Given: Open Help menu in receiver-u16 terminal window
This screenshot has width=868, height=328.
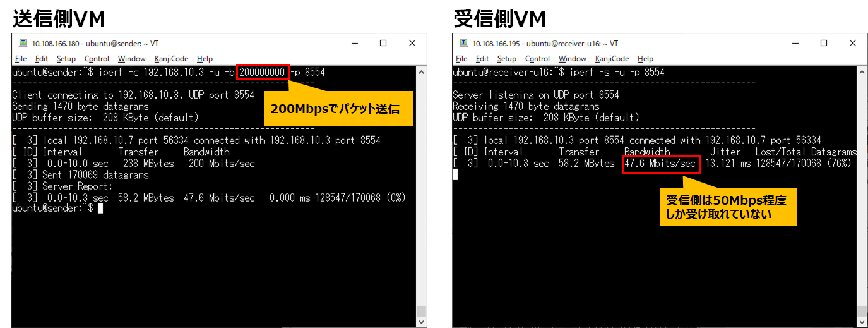Looking at the screenshot, I should 645,59.
